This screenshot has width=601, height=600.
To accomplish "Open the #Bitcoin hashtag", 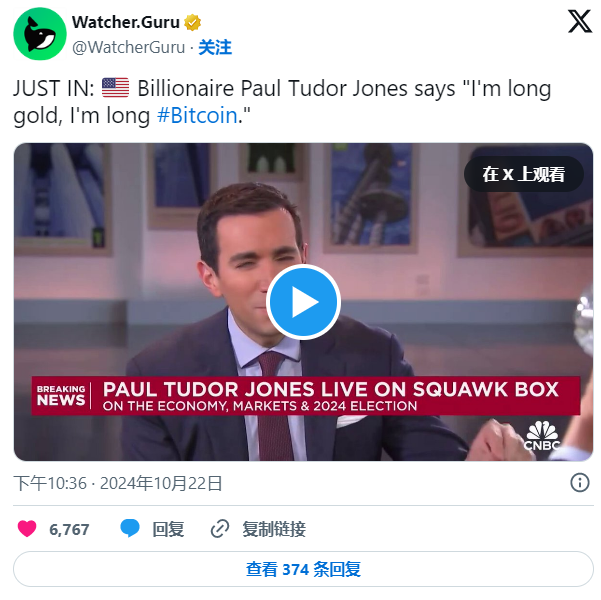I will pyautogui.click(x=197, y=115).
